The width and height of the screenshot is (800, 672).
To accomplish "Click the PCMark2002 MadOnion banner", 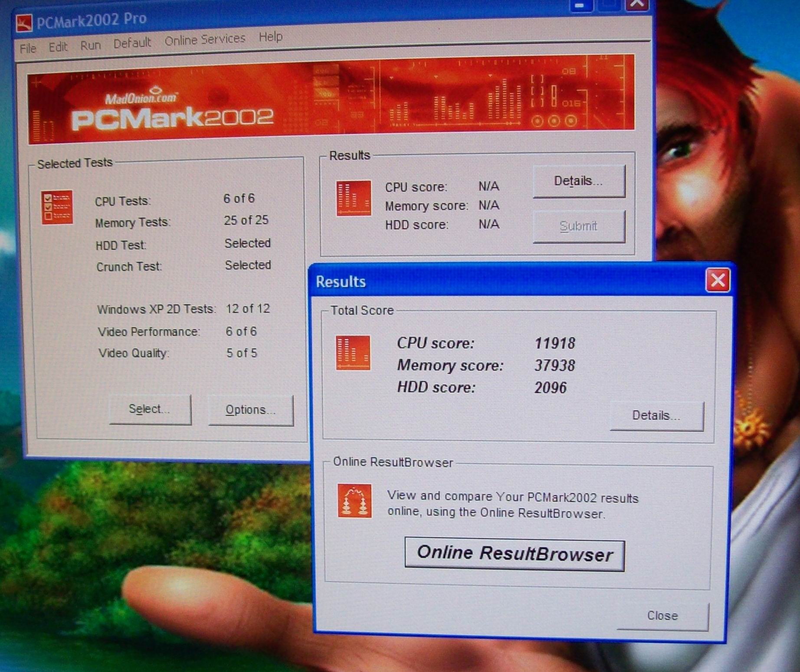I will tap(331, 99).
